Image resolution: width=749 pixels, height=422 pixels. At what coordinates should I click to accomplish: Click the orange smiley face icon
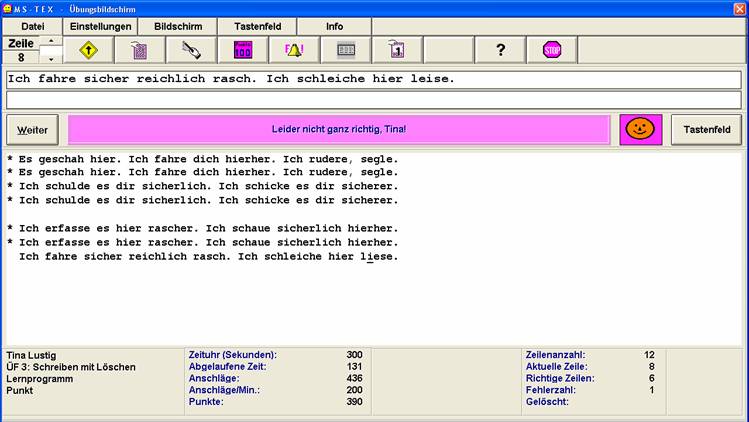click(x=640, y=129)
